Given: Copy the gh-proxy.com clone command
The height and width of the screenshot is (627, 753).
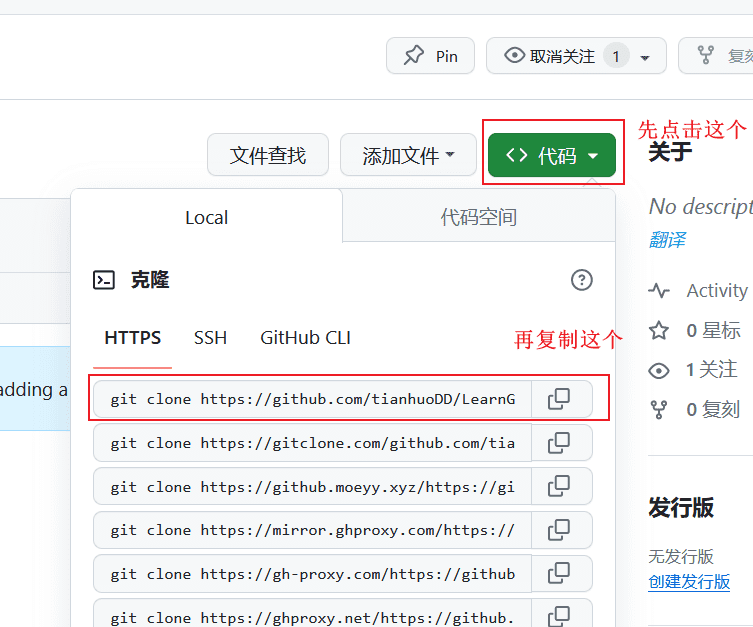Looking at the screenshot, I should coord(559,573).
